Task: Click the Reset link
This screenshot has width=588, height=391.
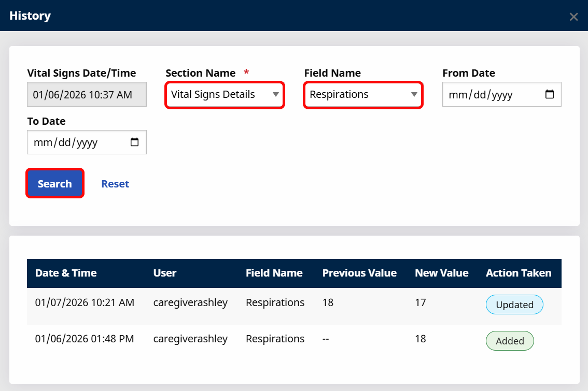Action: tap(115, 184)
